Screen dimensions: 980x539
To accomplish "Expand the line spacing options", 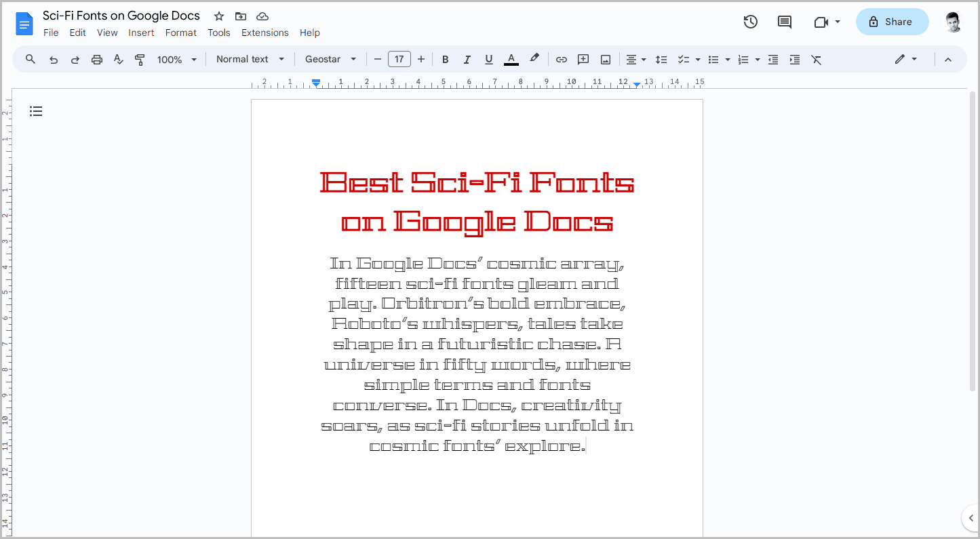I will [661, 59].
